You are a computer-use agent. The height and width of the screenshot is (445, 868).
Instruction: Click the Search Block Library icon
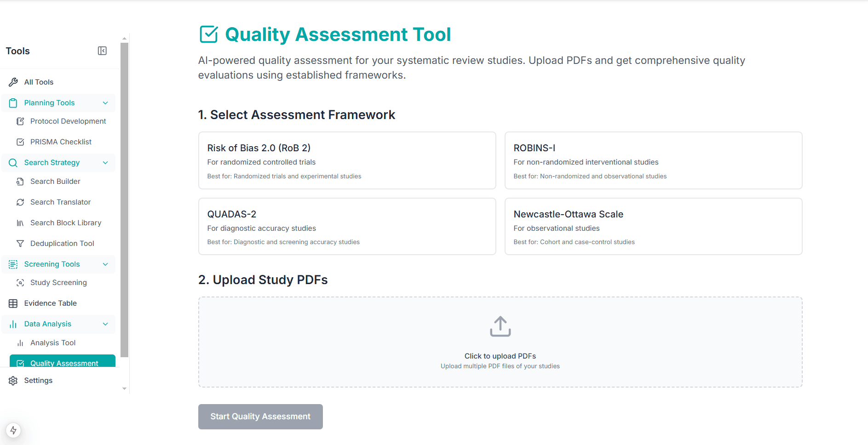click(x=20, y=222)
